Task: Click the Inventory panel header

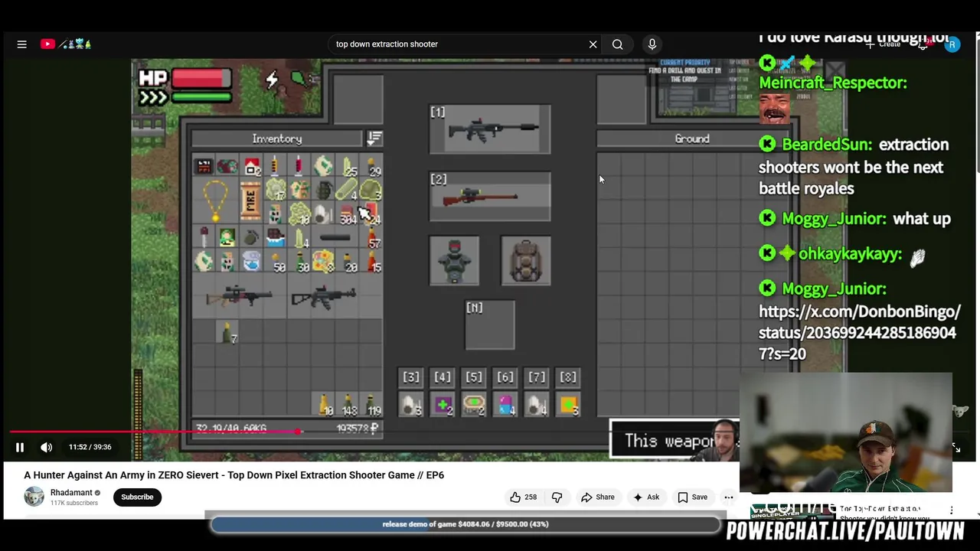Action: click(277, 139)
